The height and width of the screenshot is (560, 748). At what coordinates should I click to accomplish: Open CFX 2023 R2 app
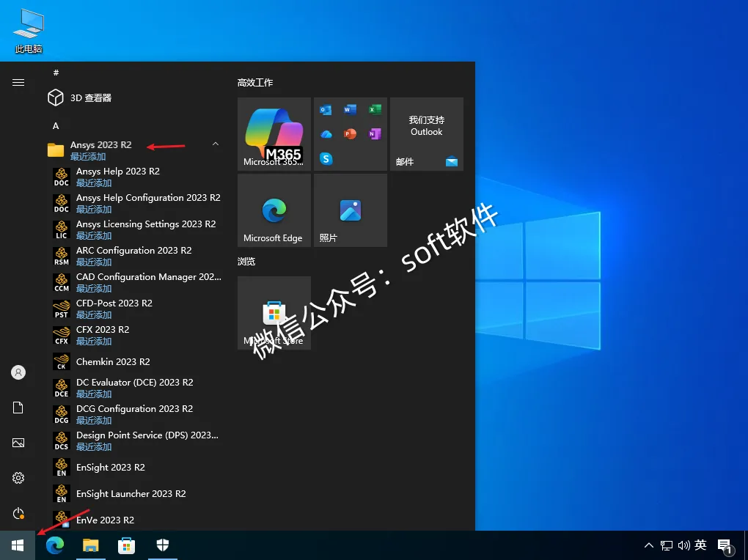[136, 335]
